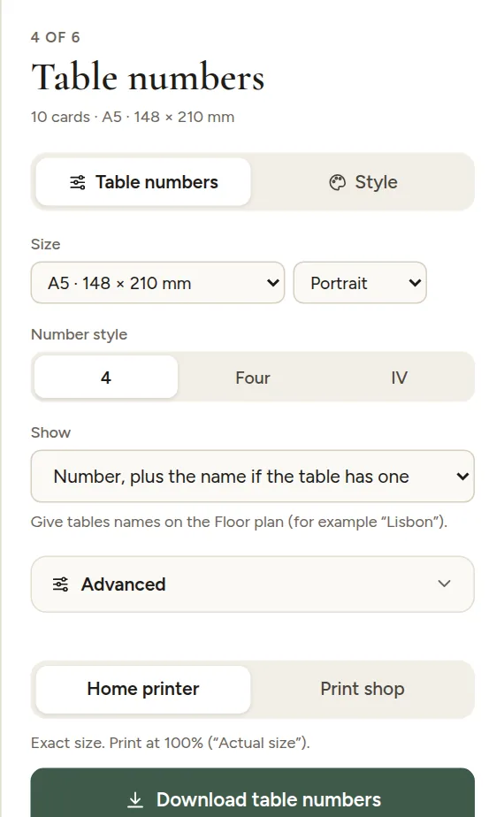Click the Advanced section sliders icon

(60, 584)
